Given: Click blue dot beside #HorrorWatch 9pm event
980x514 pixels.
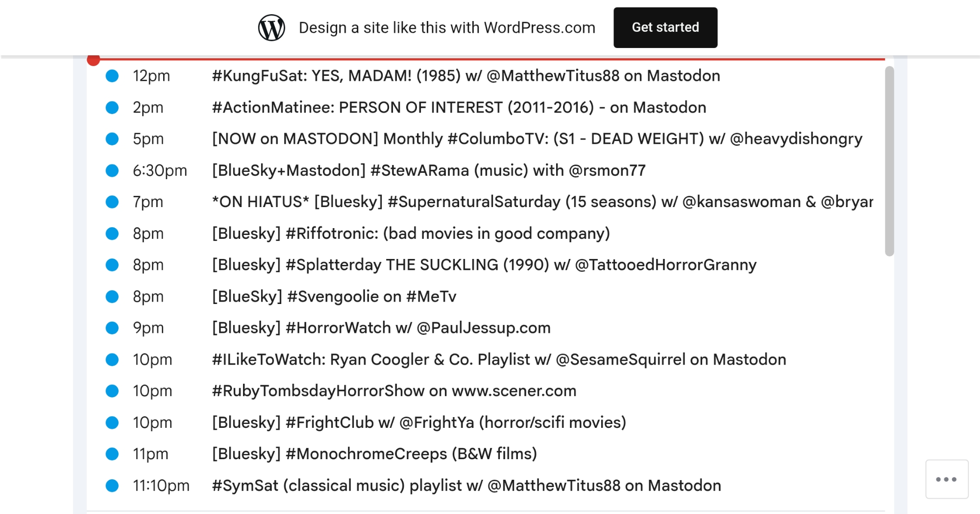Looking at the screenshot, I should 112,328.
